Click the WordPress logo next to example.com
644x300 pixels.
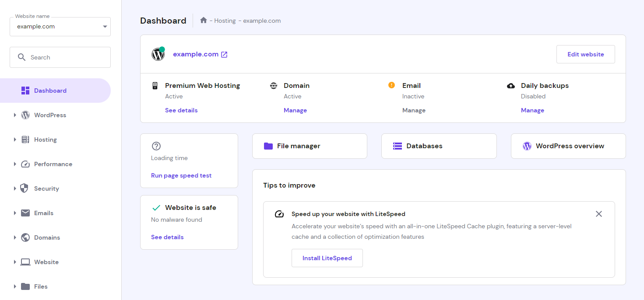(x=158, y=54)
